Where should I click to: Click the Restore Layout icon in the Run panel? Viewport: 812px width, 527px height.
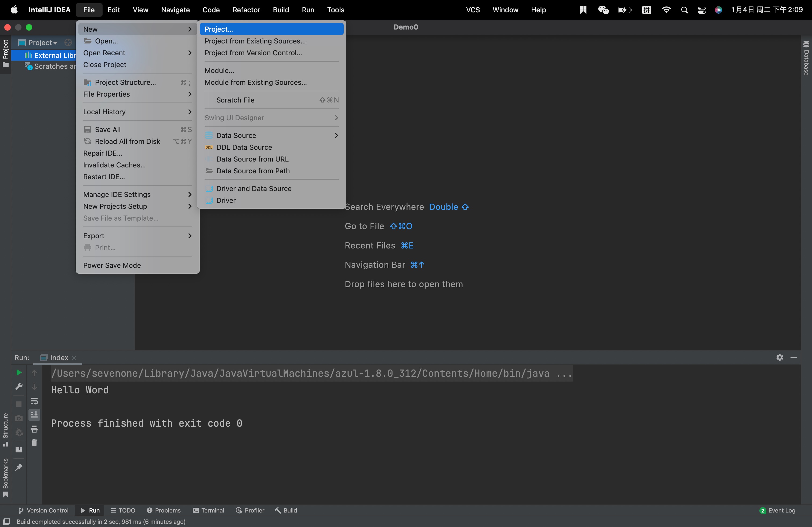(x=19, y=450)
